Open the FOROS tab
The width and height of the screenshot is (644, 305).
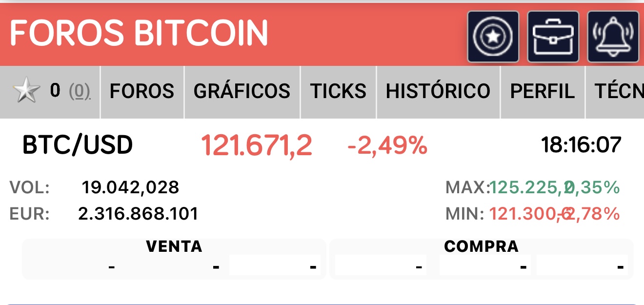tap(142, 91)
